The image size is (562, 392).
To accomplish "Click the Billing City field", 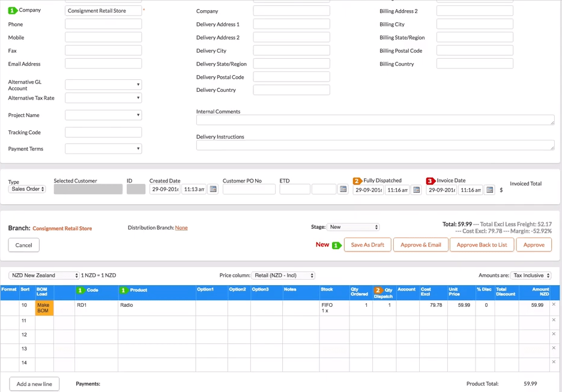I will (x=475, y=24).
